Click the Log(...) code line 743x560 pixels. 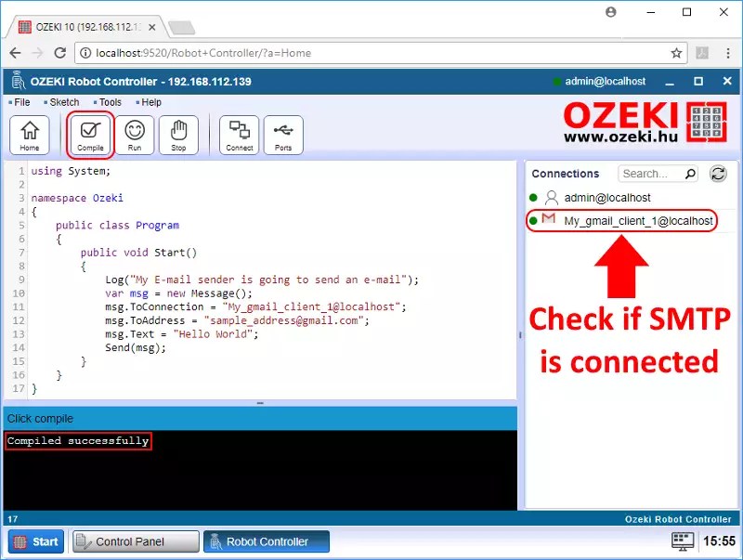tap(262, 280)
